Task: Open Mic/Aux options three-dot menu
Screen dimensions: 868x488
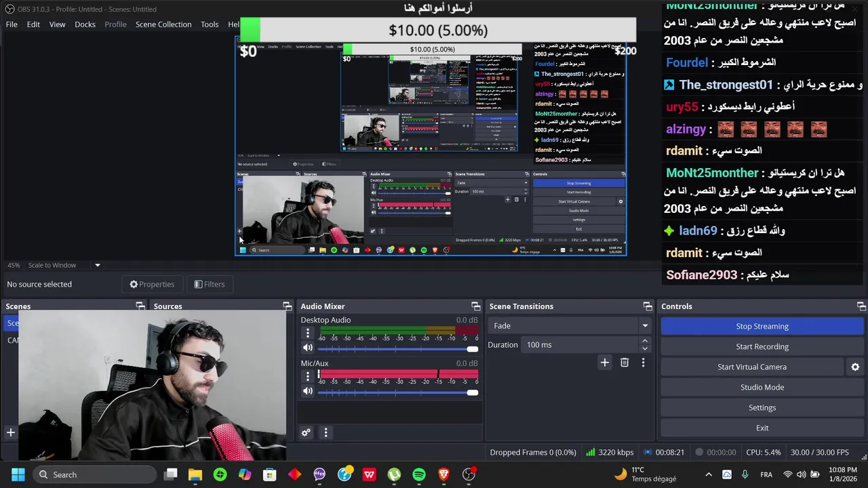Action: (307, 377)
